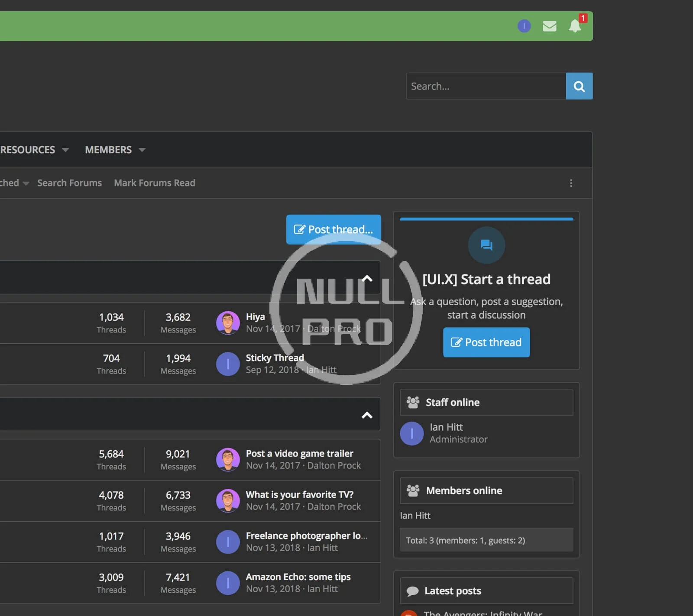Open the notifications bell icon
The width and height of the screenshot is (693, 616).
(575, 26)
